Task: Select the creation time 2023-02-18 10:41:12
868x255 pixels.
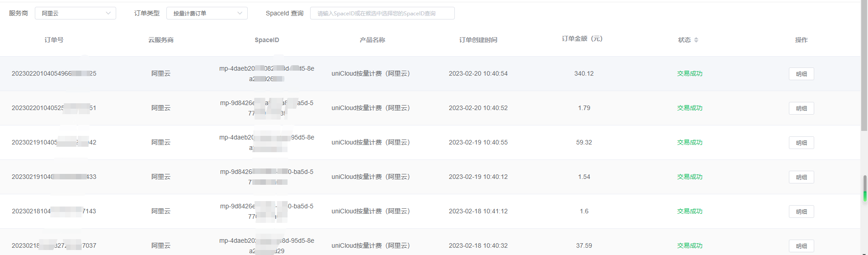Action: point(478,211)
